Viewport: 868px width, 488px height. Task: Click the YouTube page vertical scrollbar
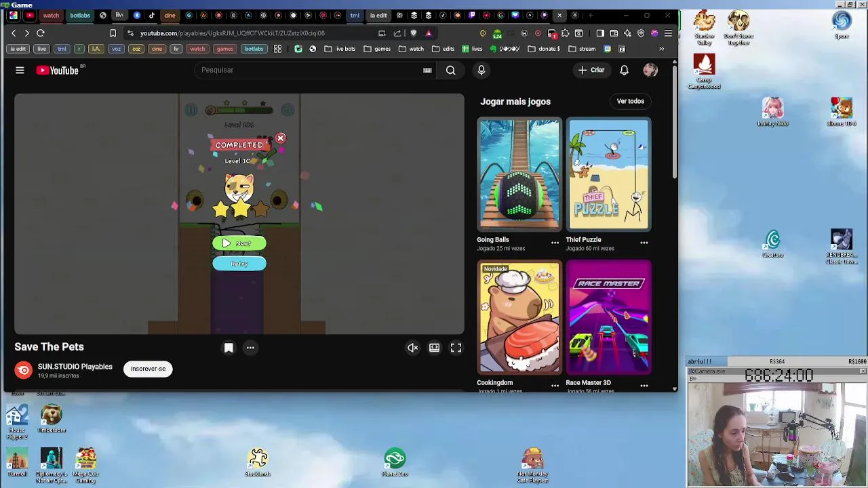[675, 122]
